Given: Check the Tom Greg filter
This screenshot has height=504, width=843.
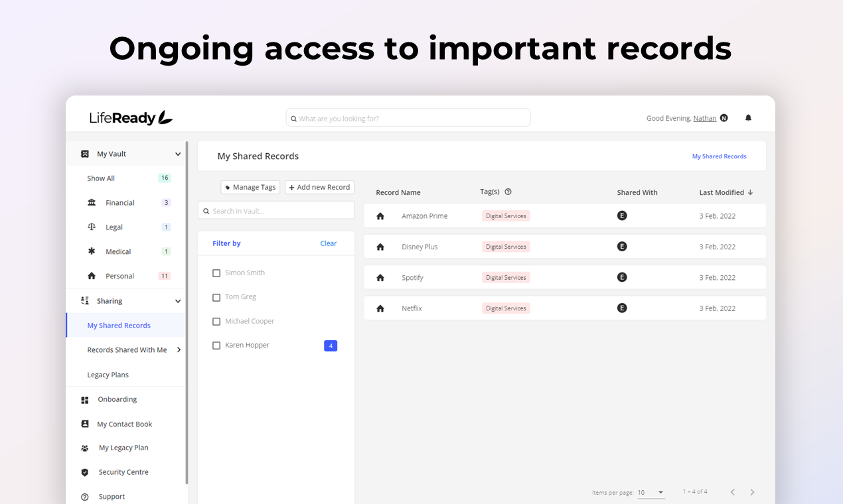Looking at the screenshot, I should 216,298.
